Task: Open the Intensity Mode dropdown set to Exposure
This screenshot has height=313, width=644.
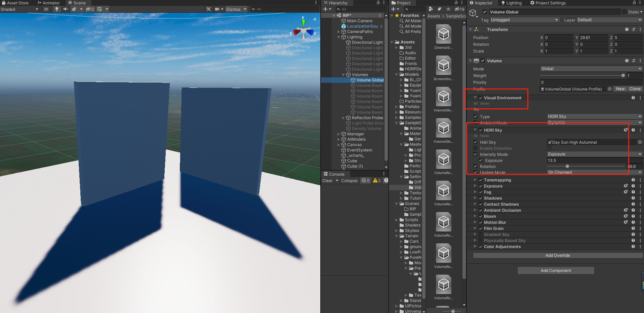Action: pos(594,154)
